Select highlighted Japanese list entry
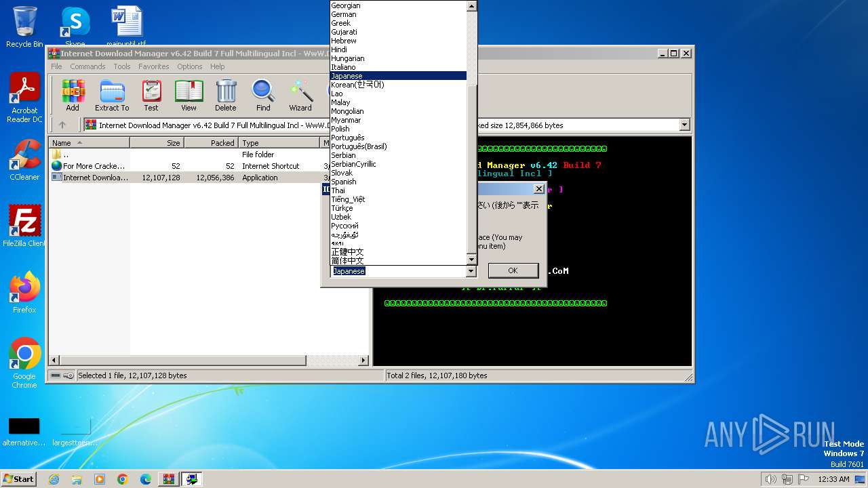 pyautogui.click(x=398, y=76)
